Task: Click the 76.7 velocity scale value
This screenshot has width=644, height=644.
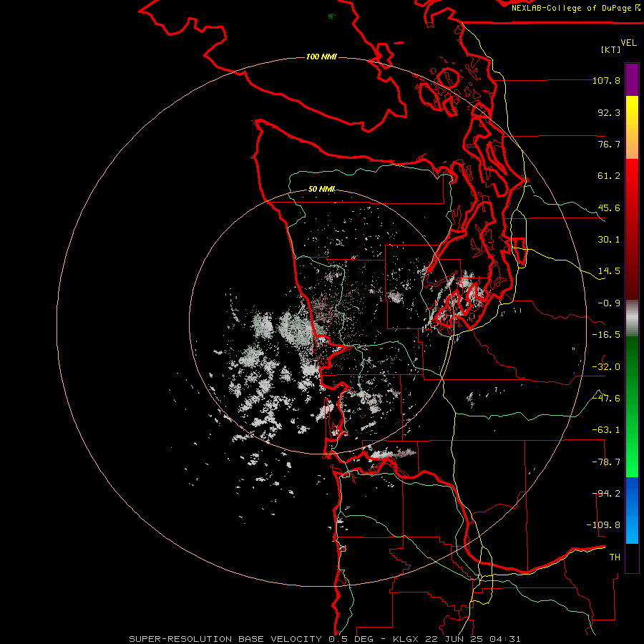Action: 609,144
